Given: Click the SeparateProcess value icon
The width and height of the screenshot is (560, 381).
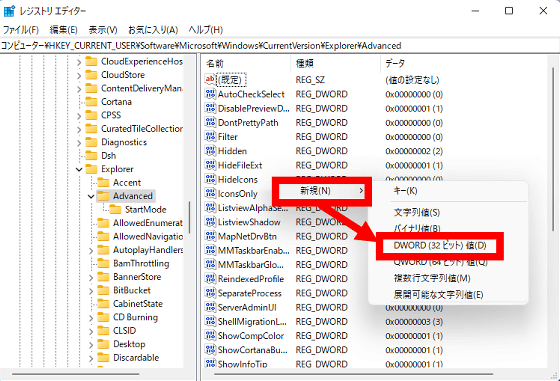Looking at the screenshot, I should point(210,293).
